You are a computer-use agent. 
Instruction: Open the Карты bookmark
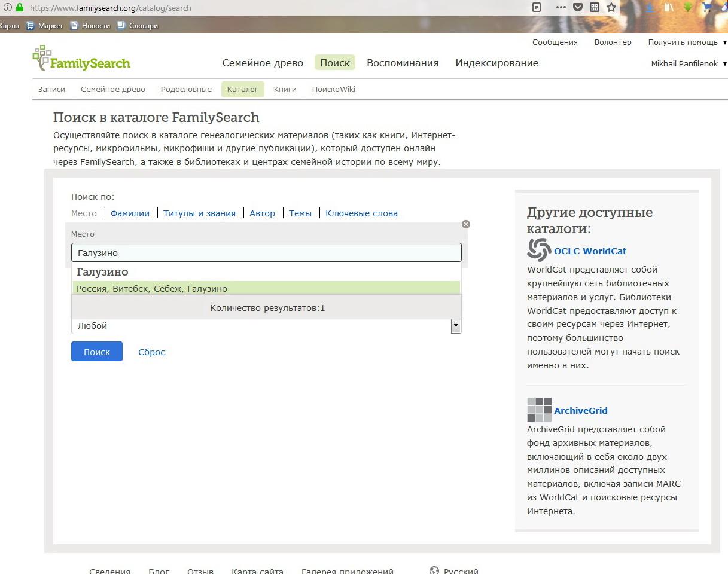(10, 26)
